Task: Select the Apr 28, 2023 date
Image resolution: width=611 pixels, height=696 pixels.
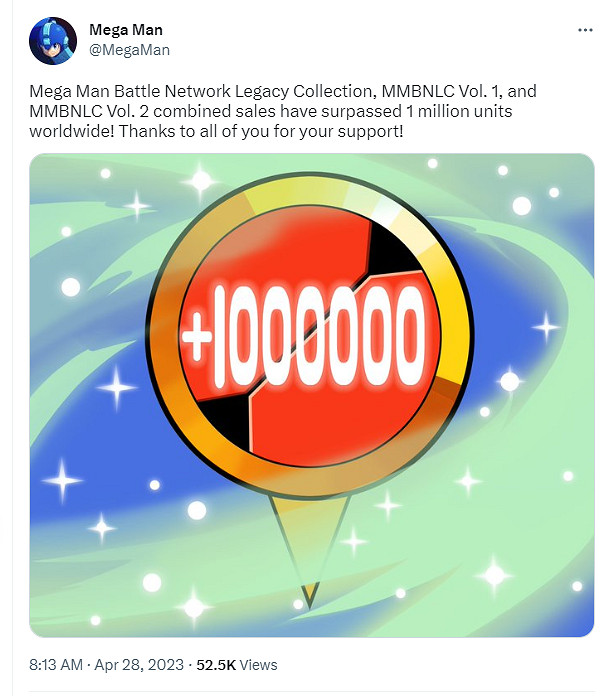Action: [139, 665]
